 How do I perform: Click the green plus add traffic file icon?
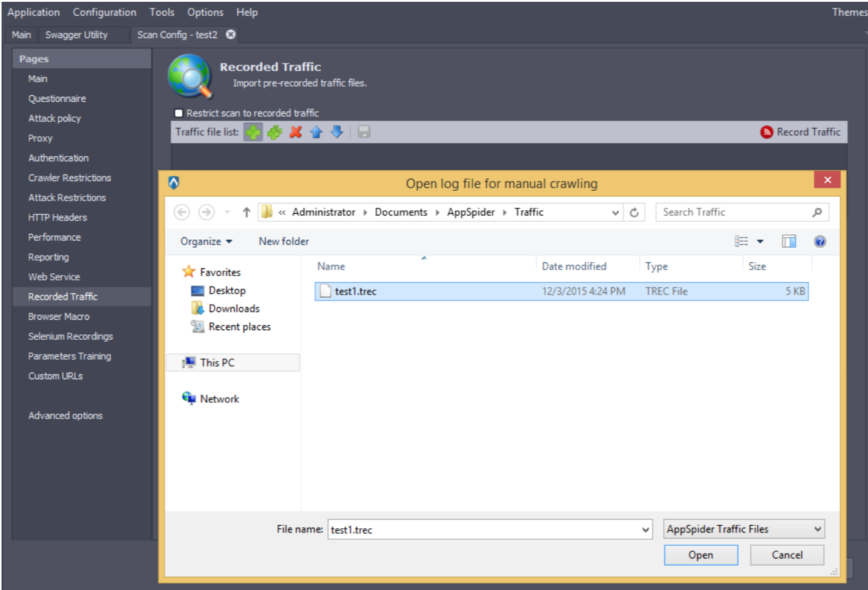[x=253, y=132]
